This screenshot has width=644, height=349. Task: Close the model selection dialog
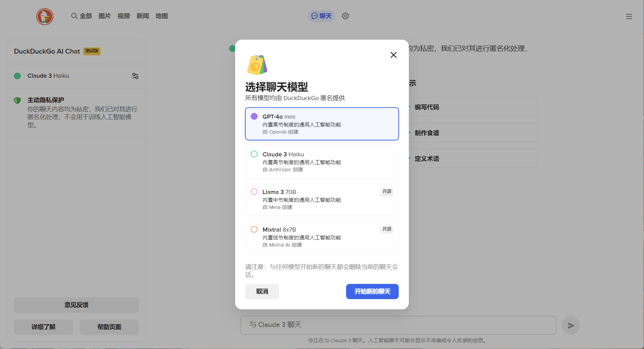click(394, 55)
